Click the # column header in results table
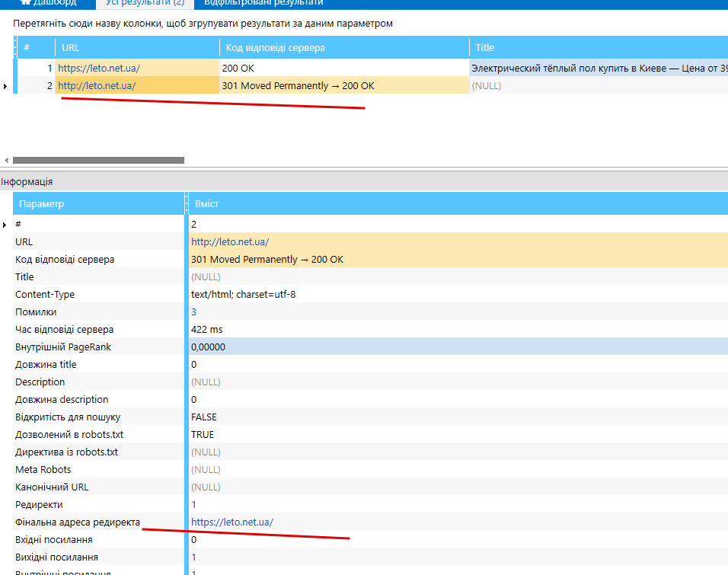Screen dimensions: 728x575 [x=37, y=47]
